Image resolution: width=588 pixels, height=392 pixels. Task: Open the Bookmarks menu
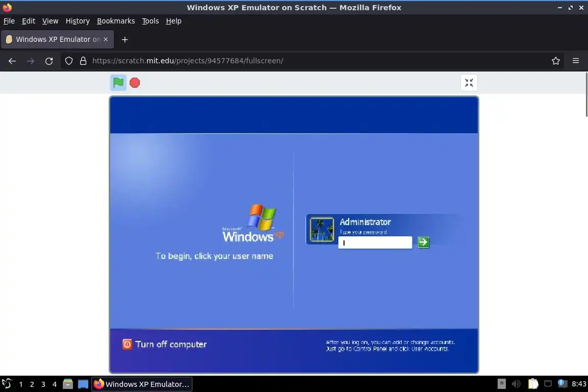(x=116, y=21)
